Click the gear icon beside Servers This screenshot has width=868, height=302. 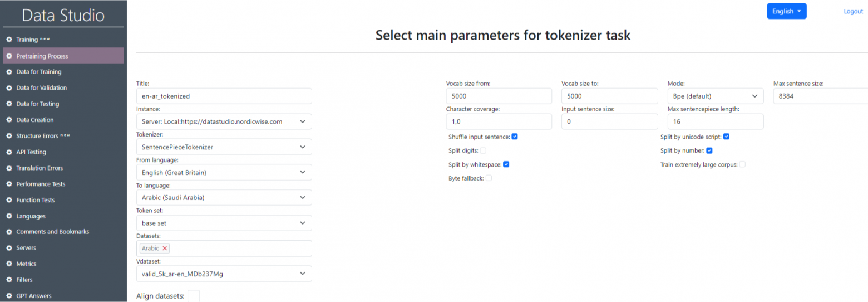9,248
